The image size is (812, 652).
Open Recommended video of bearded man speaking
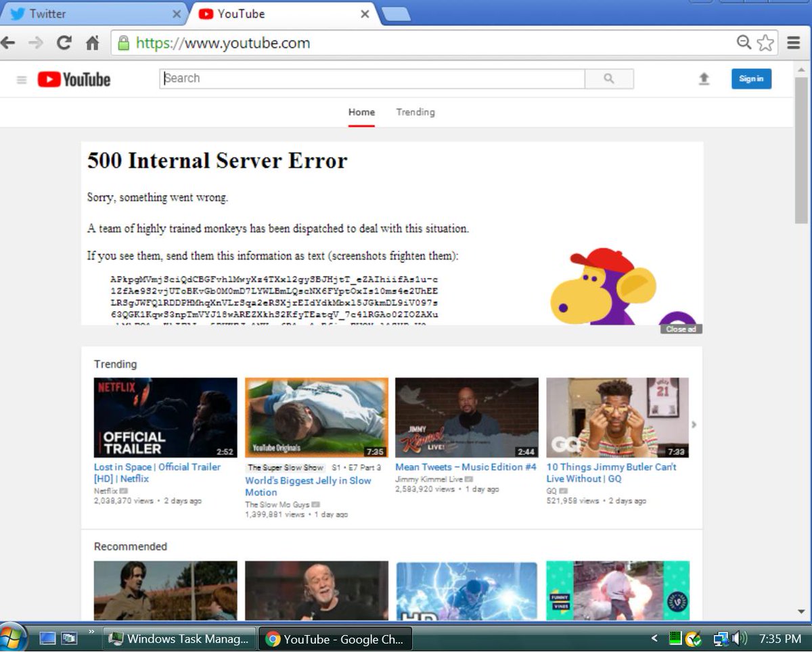(x=317, y=590)
